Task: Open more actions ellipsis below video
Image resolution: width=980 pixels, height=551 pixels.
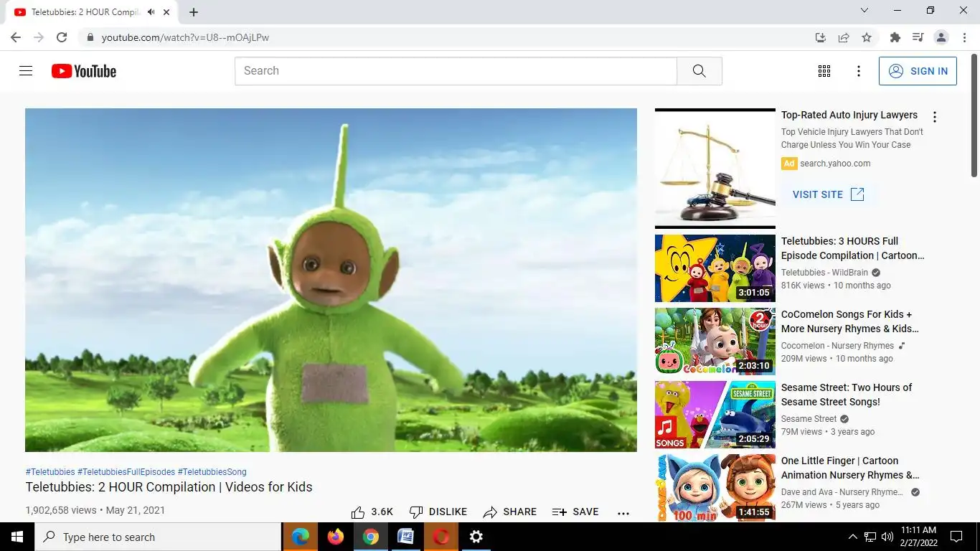Action: click(x=623, y=513)
